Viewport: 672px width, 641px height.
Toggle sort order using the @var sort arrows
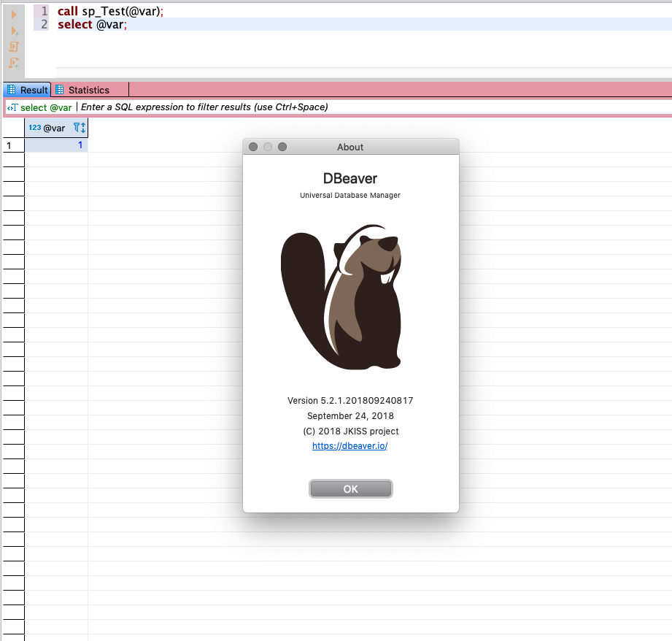[82, 128]
